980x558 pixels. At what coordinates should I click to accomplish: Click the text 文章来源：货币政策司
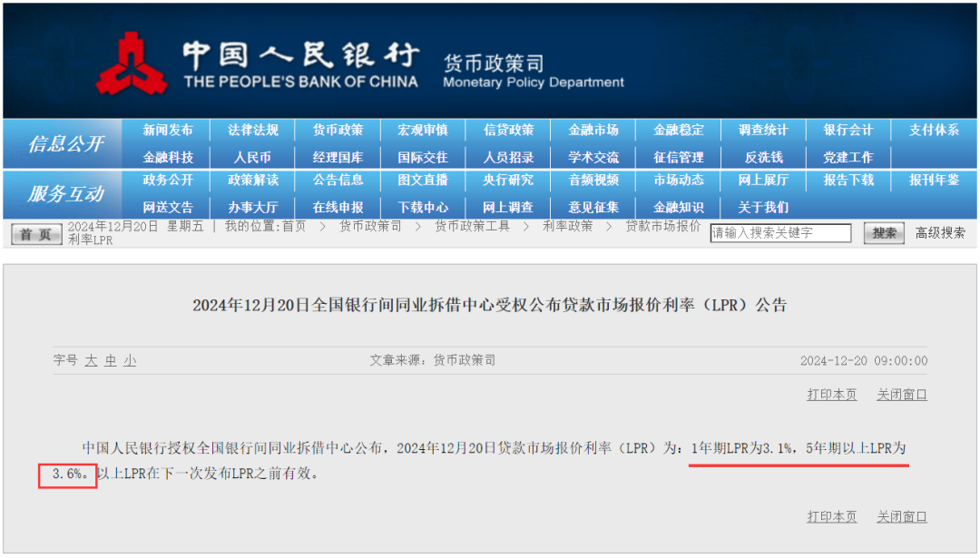[x=433, y=360]
